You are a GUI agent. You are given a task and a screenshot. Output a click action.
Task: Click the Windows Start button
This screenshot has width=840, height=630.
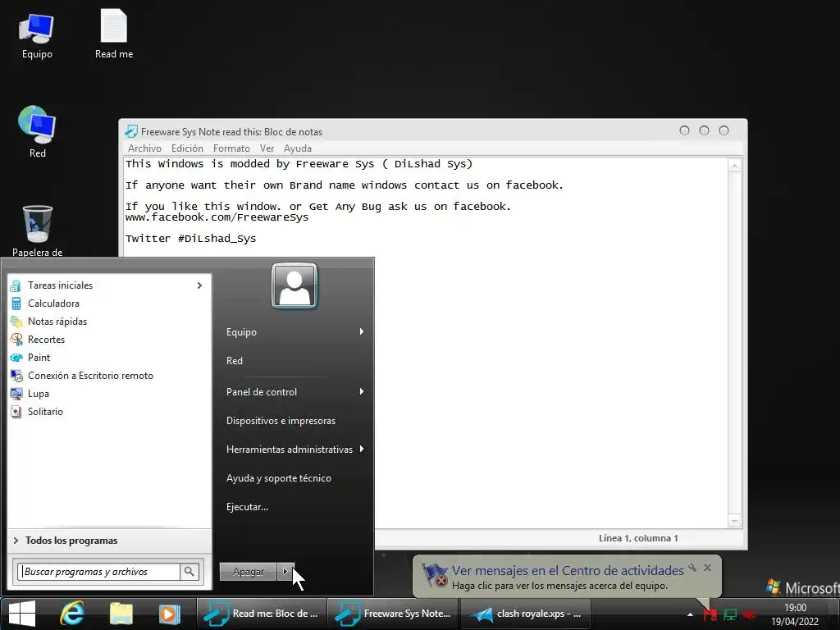tap(21, 614)
